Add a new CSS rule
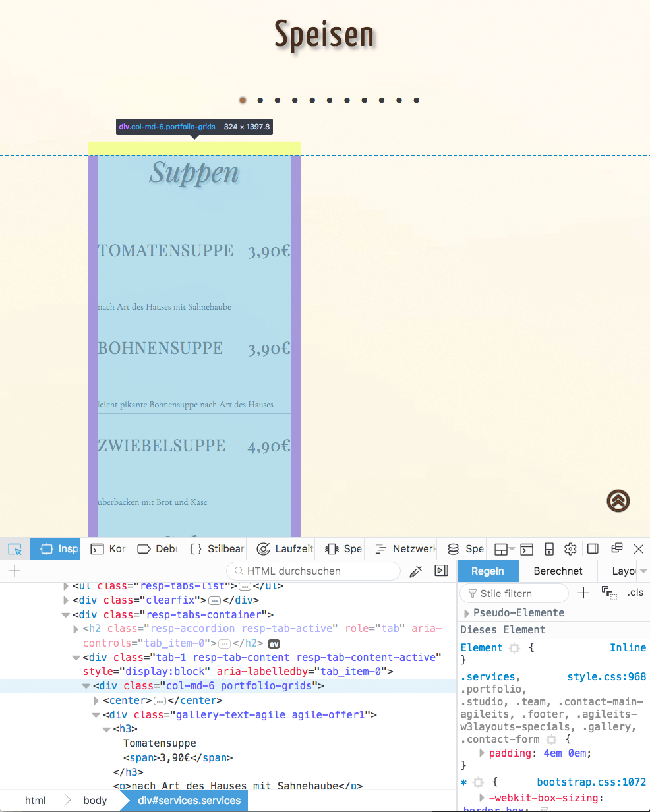 click(x=583, y=593)
